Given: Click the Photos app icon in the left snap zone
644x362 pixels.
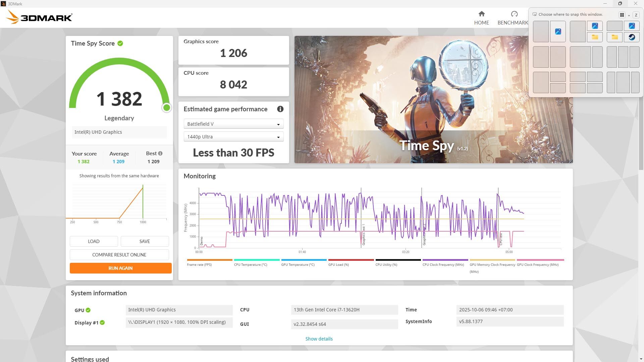Looking at the screenshot, I should tap(558, 32).
